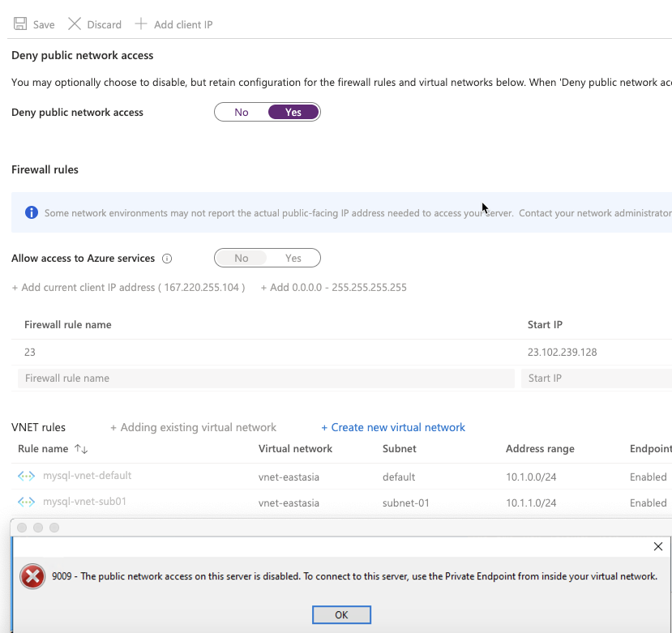The width and height of the screenshot is (672, 633).
Task: Click the Start IP value 23.102.239.128
Action: point(563,353)
